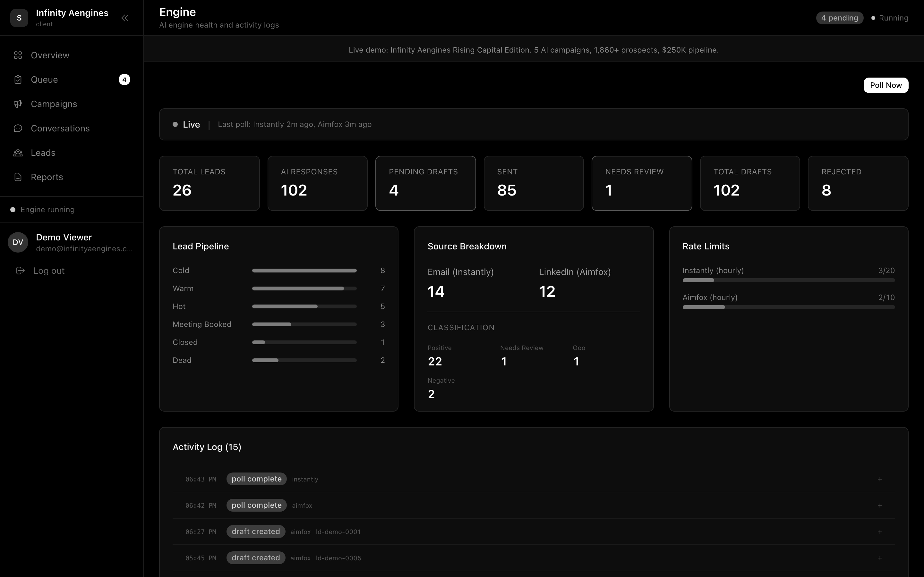
Task: Click the Queue clipboard icon
Action: (x=18, y=80)
